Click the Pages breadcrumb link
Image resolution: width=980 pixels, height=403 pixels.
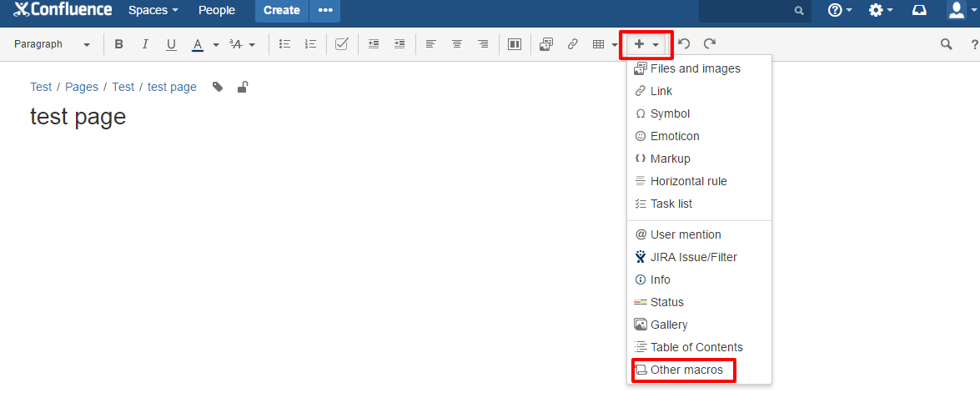[x=82, y=87]
